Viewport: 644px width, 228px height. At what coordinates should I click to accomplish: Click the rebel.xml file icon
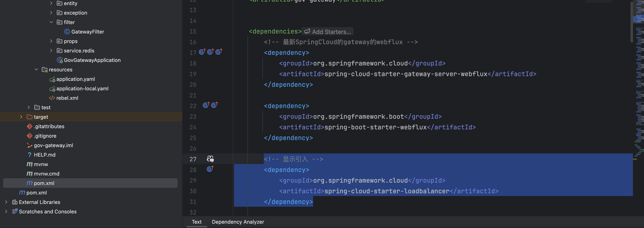click(x=52, y=98)
